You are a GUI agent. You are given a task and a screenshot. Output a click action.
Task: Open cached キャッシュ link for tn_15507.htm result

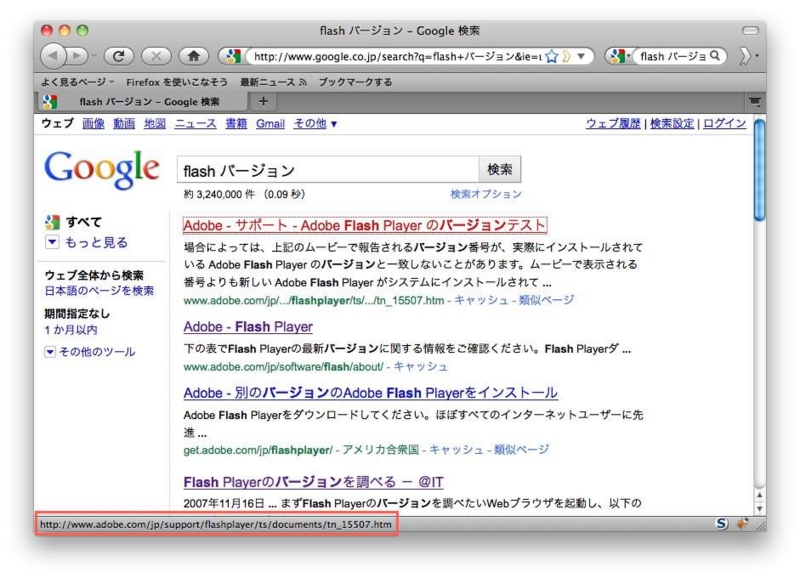pyautogui.click(x=481, y=300)
